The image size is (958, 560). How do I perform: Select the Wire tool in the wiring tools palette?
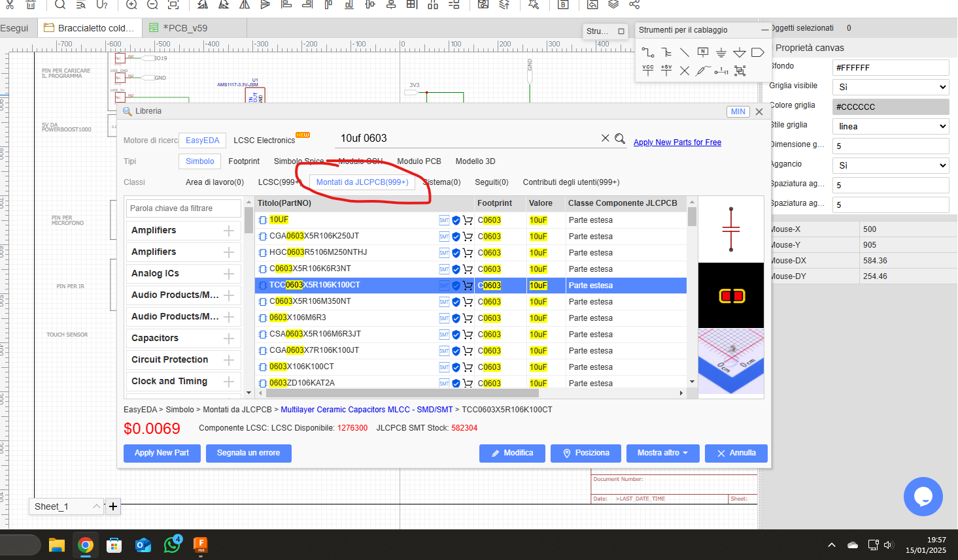(648, 52)
